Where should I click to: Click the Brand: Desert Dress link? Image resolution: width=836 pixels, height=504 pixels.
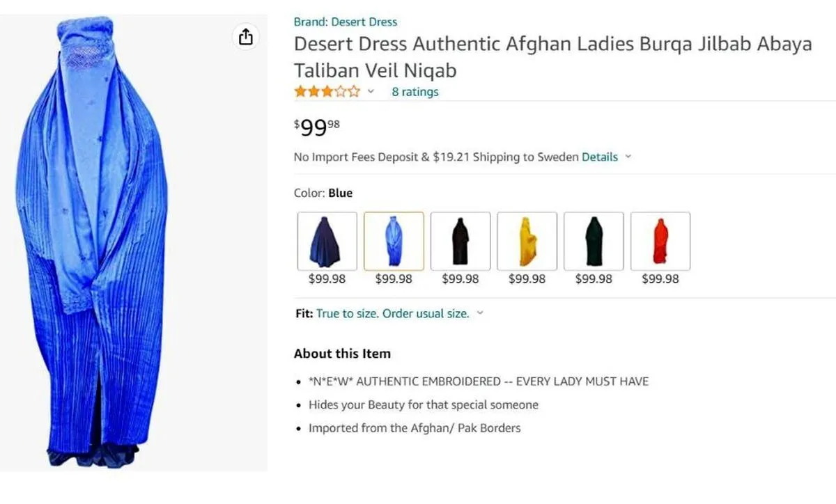pyautogui.click(x=346, y=22)
